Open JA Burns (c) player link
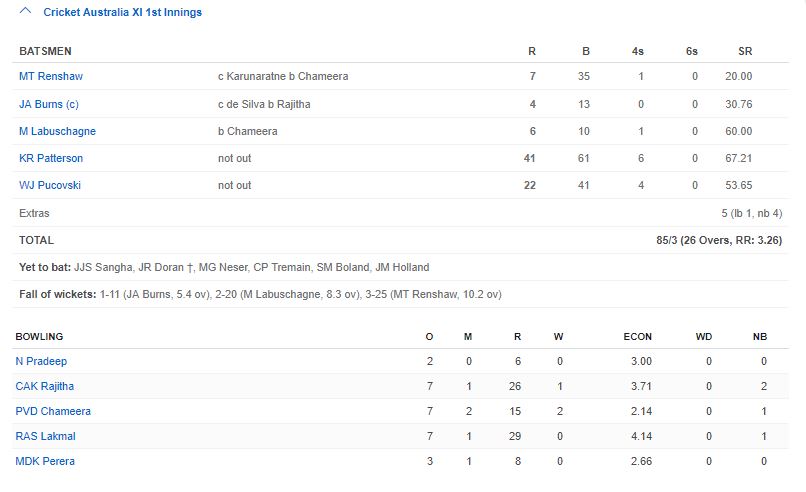Image resolution: width=806 pixels, height=492 pixels. 48,104
